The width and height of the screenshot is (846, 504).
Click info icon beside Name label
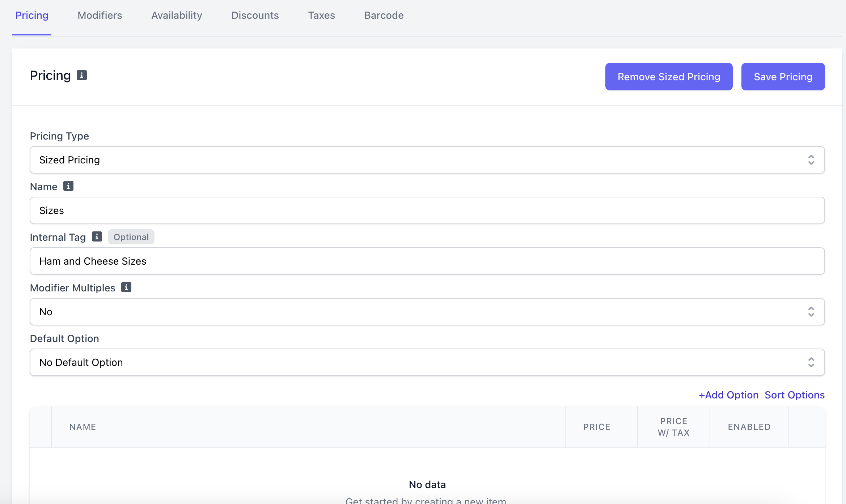68,186
